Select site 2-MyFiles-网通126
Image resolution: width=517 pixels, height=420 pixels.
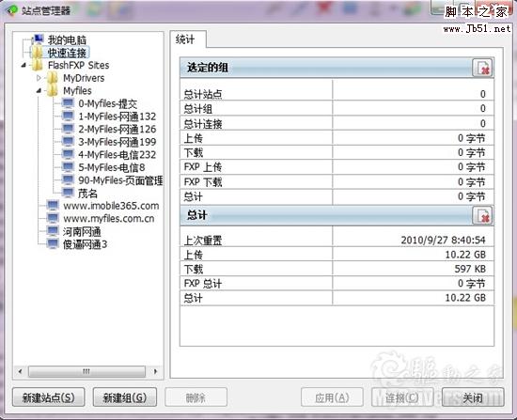[117, 130]
